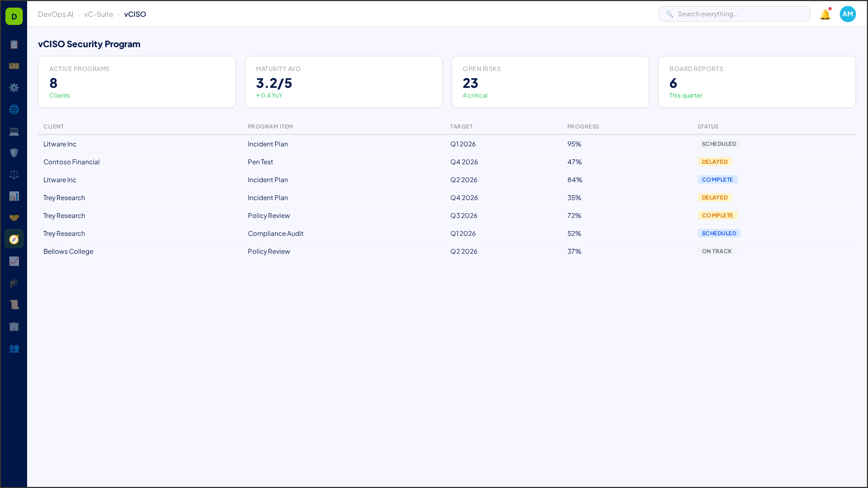
Task: Click the people team icon at sidebar bottom
Action: tap(14, 349)
